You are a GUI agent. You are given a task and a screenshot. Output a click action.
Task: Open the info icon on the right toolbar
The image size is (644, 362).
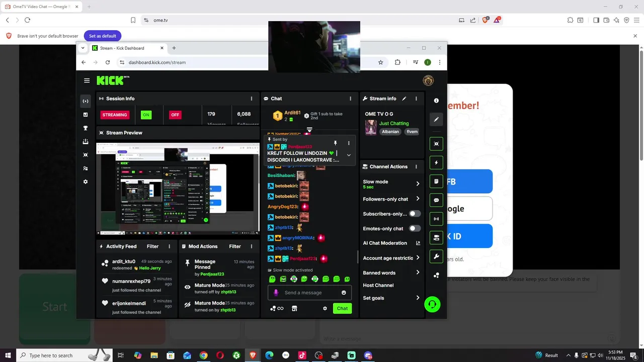[436, 101]
